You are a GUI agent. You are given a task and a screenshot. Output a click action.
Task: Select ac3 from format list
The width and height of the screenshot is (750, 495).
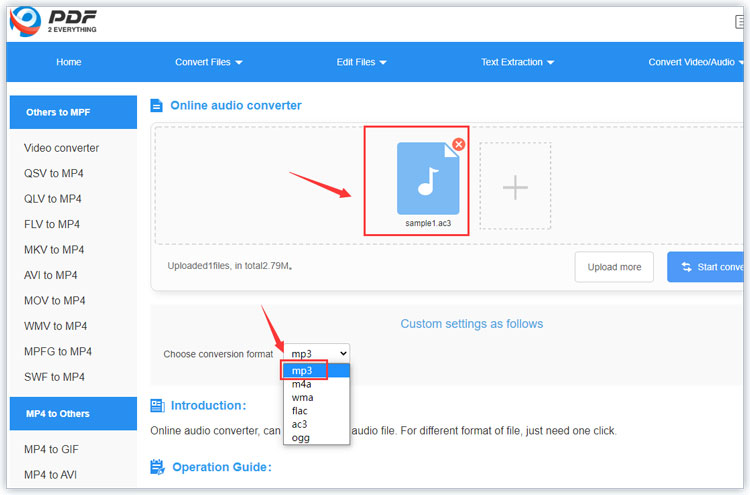tap(317, 424)
